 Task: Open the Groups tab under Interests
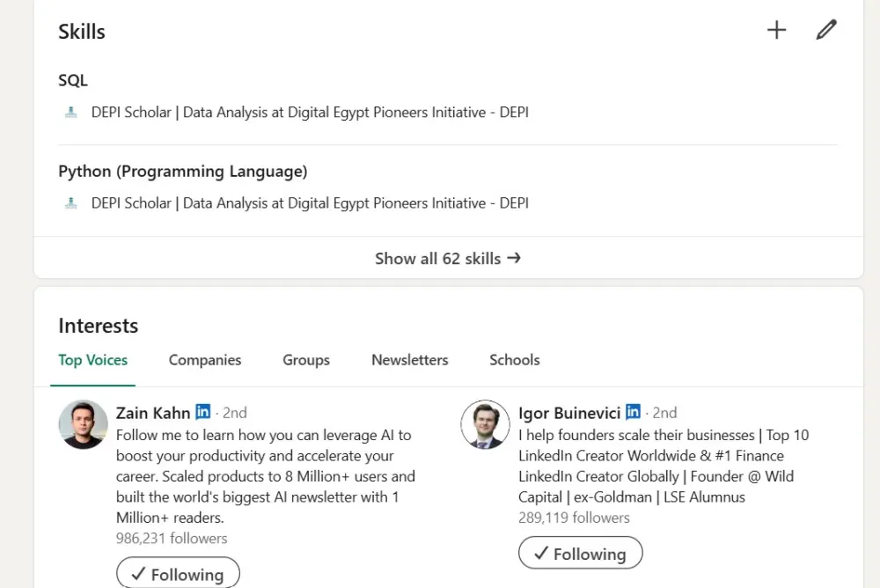point(305,360)
